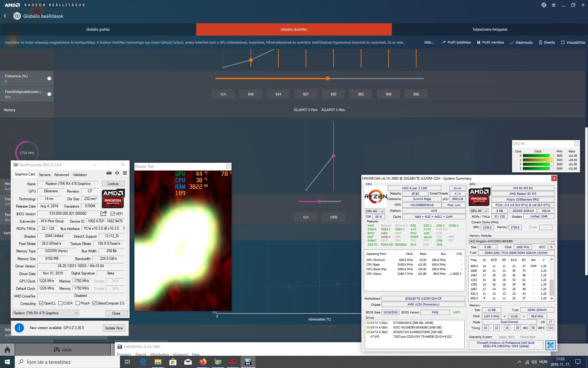This screenshot has height=368, width=588.
Task: Open the Sensors tab in GPU-Z
Action: point(44,174)
